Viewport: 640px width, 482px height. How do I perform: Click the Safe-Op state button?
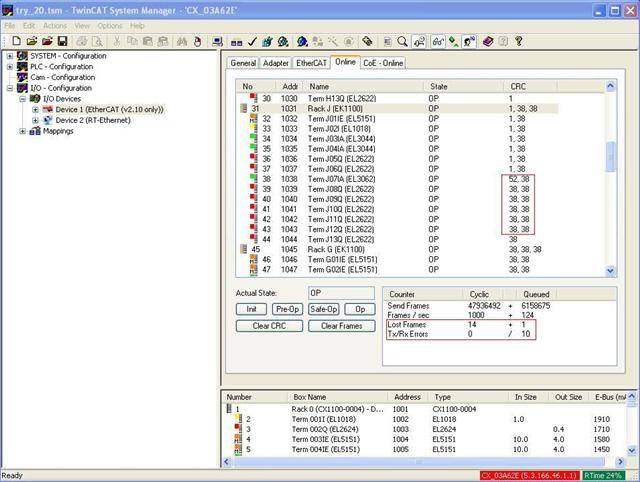tap(324, 309)
